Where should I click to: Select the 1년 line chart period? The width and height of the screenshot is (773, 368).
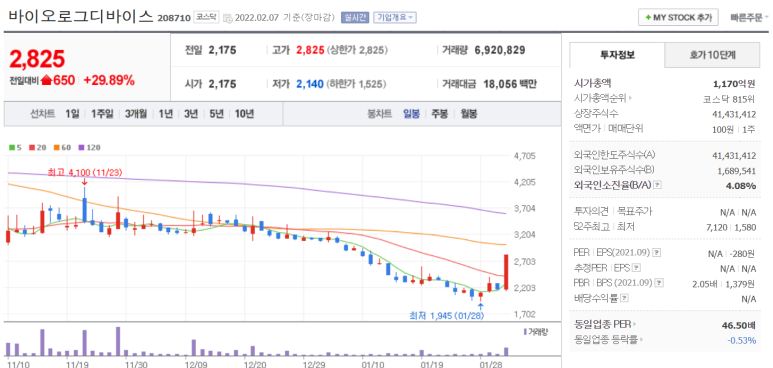click(x=166, y=114)
